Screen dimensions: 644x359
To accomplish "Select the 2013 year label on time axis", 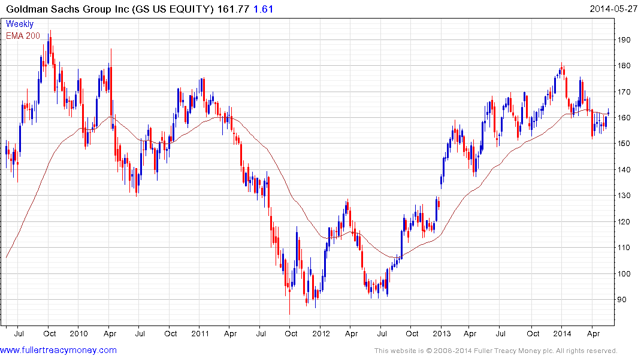I will [x=442, y=333].
